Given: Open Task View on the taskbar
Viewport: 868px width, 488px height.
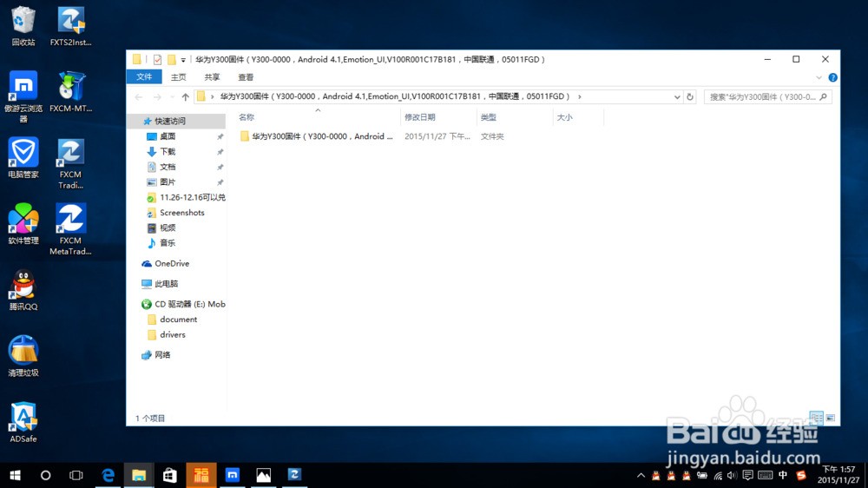Looking at the screenshot, I should [x=76, y=475].
